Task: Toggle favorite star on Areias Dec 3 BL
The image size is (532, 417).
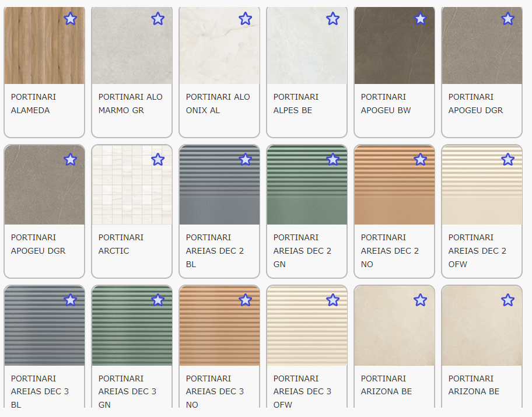Action: pos(70,300)
